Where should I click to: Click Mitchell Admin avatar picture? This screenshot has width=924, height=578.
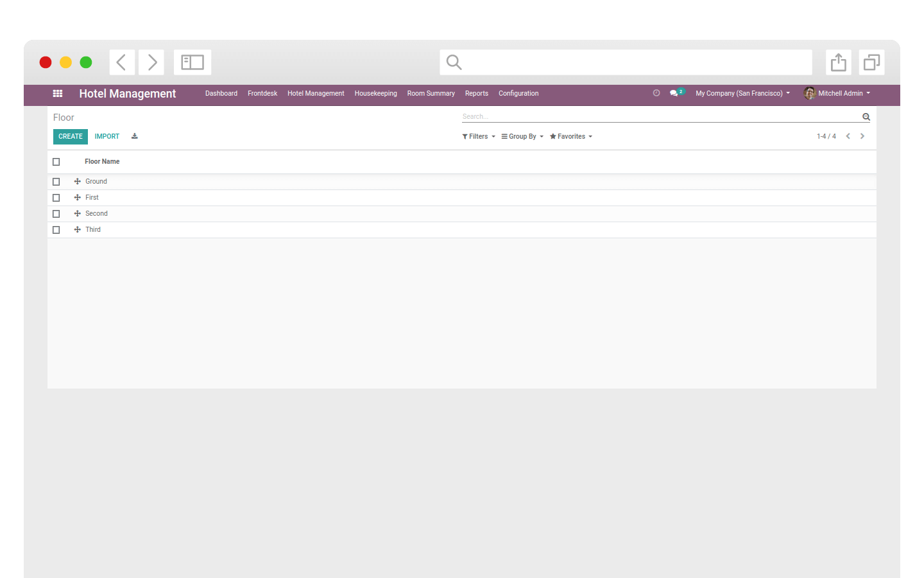810,93
